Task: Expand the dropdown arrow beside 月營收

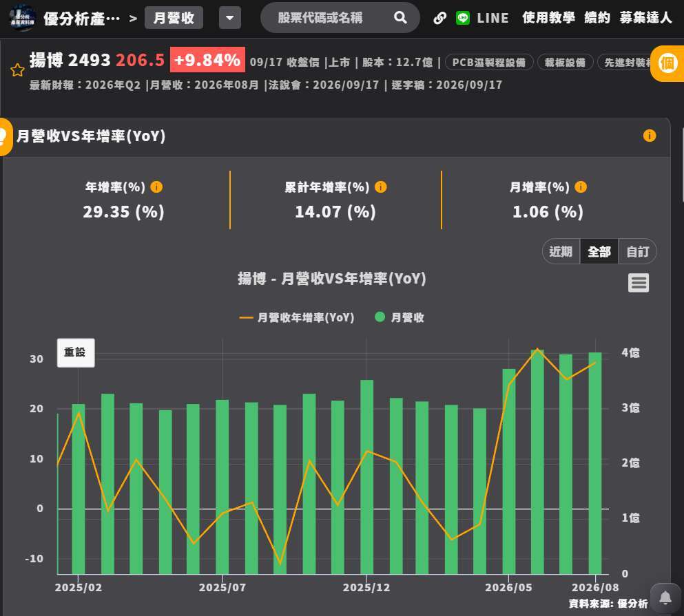Action: click(x=230, y=18)
